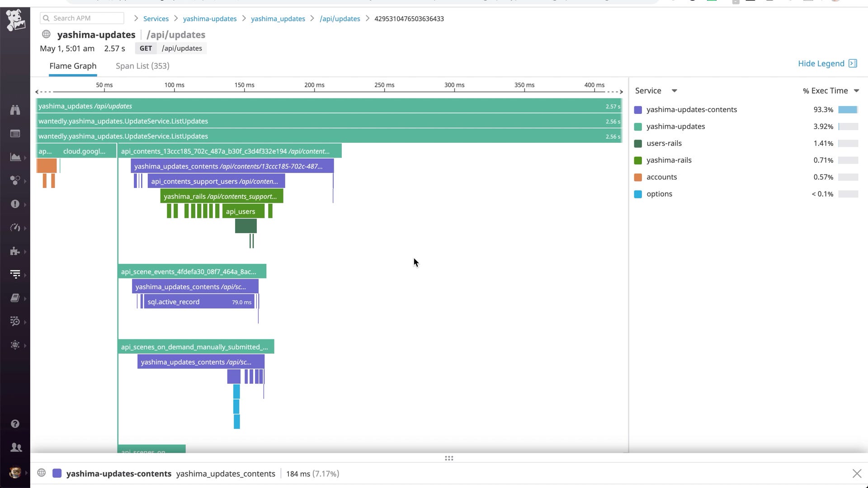Open Notebooks sidebar icon

point(15,298)
